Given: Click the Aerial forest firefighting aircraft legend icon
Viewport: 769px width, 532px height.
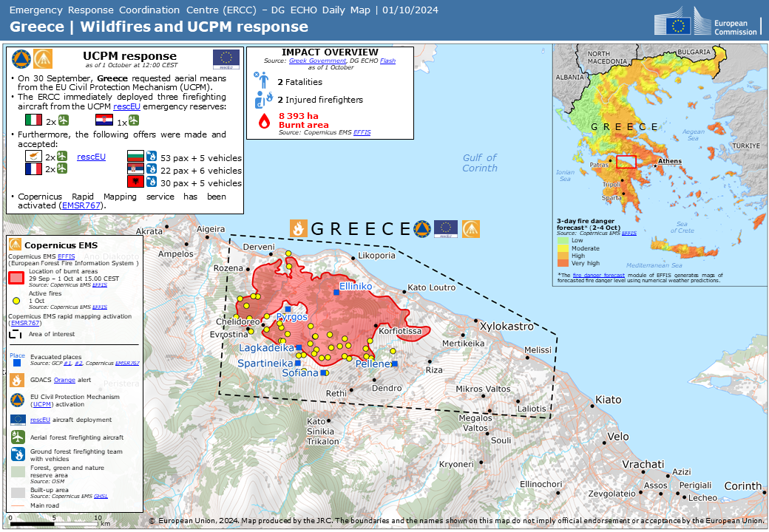Looking at the screenshot, I should tap(18, 437).
